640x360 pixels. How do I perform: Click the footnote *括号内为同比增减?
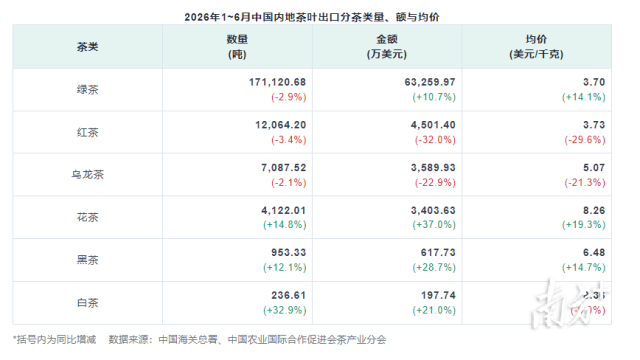pyautogui.click(x=55, y=340)
